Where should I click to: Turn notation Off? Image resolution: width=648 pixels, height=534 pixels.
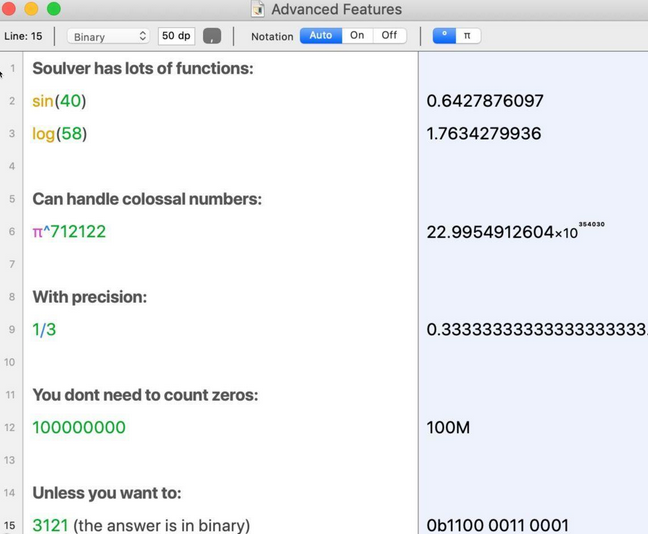(388, 36)
